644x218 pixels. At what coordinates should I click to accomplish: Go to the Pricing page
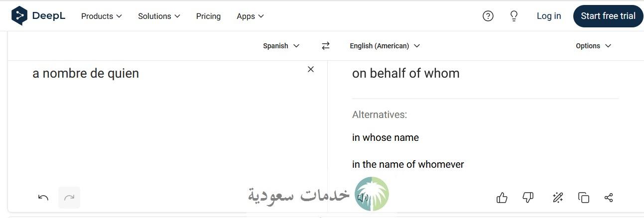click(208, 16)
